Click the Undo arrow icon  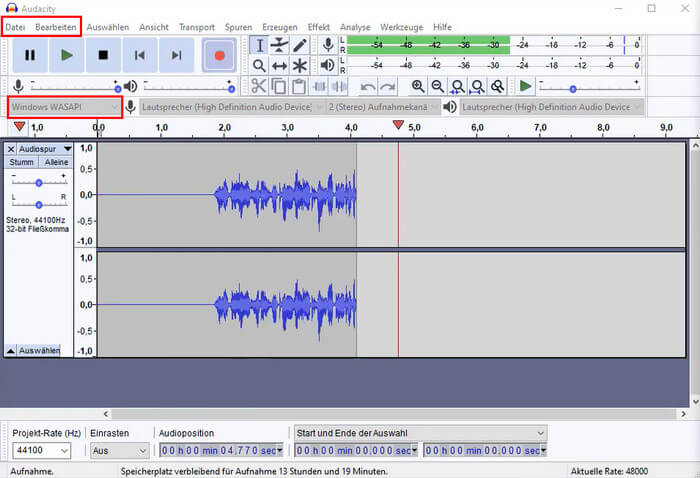click(x=367, y=86)
